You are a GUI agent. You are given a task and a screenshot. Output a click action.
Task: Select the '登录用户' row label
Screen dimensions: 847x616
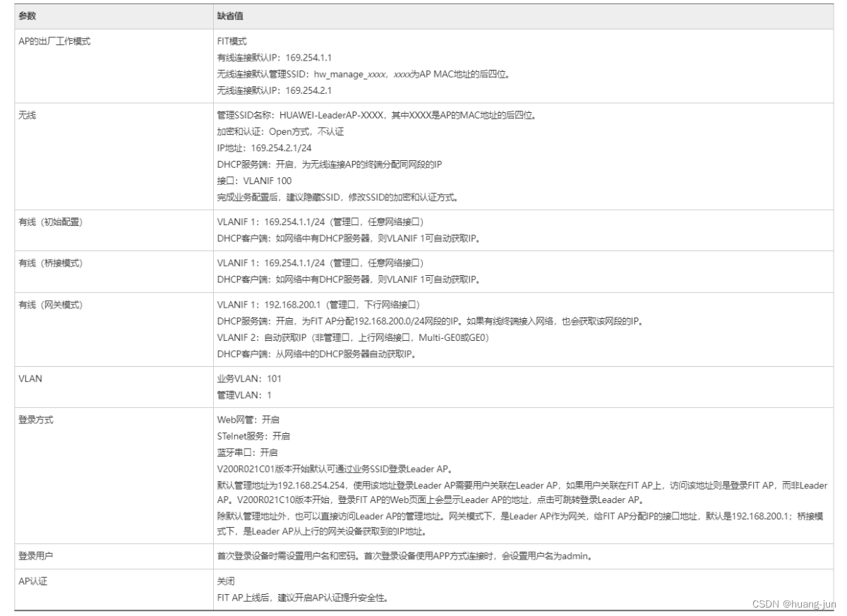pyautogui.click(x=36, y=555)
